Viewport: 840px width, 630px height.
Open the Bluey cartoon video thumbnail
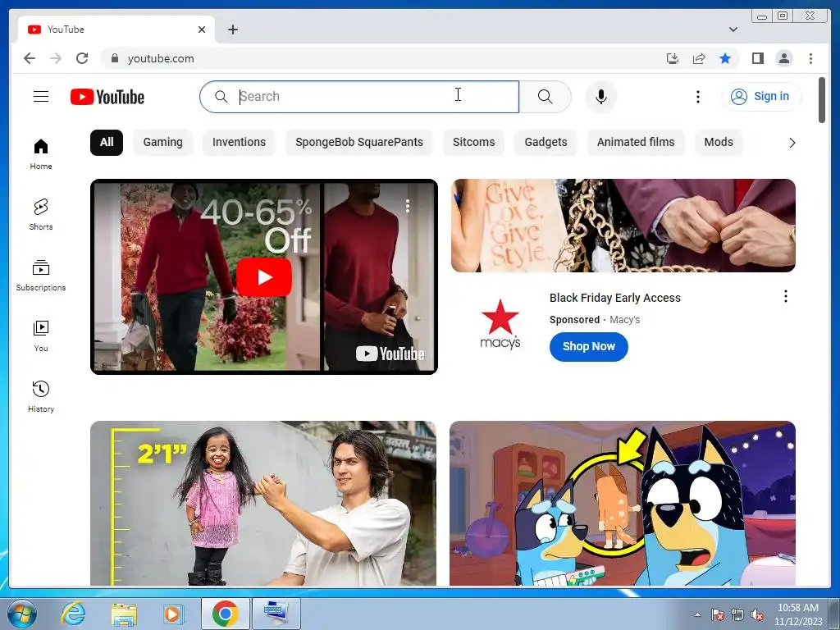point(623,503)
